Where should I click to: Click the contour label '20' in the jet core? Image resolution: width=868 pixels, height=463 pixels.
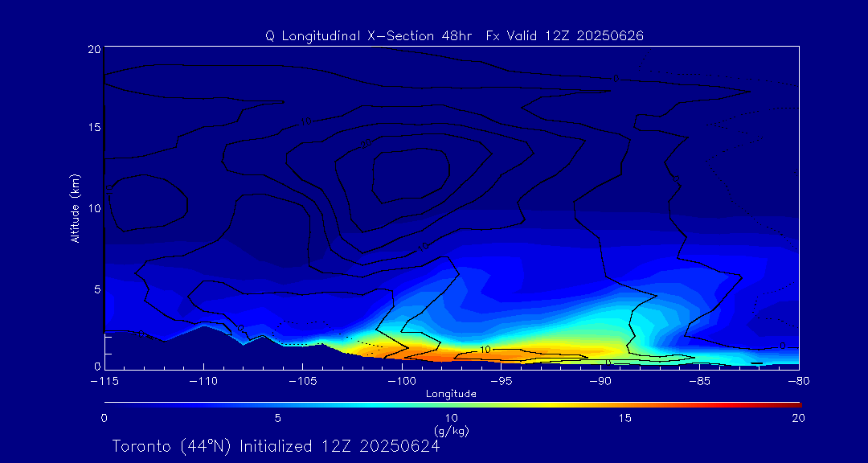click(366, 145)
